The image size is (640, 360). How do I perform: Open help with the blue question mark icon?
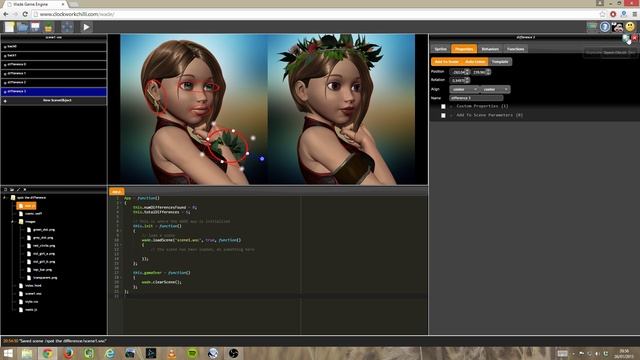pos(604,27)
